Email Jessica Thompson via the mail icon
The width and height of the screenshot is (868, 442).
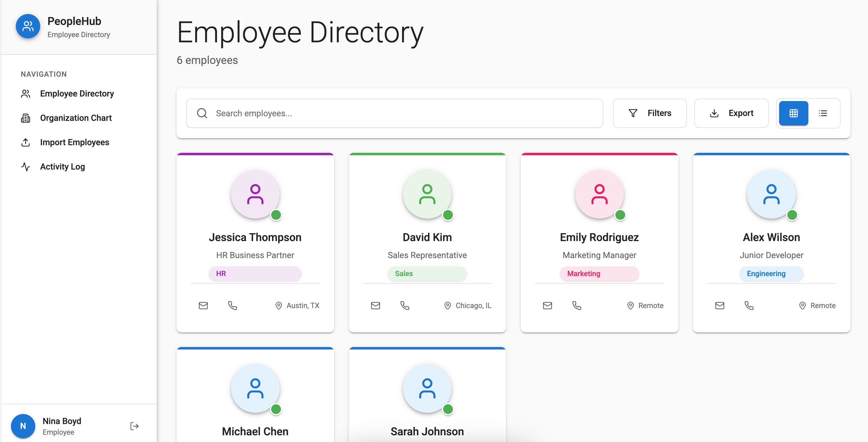tap(203, 305)
